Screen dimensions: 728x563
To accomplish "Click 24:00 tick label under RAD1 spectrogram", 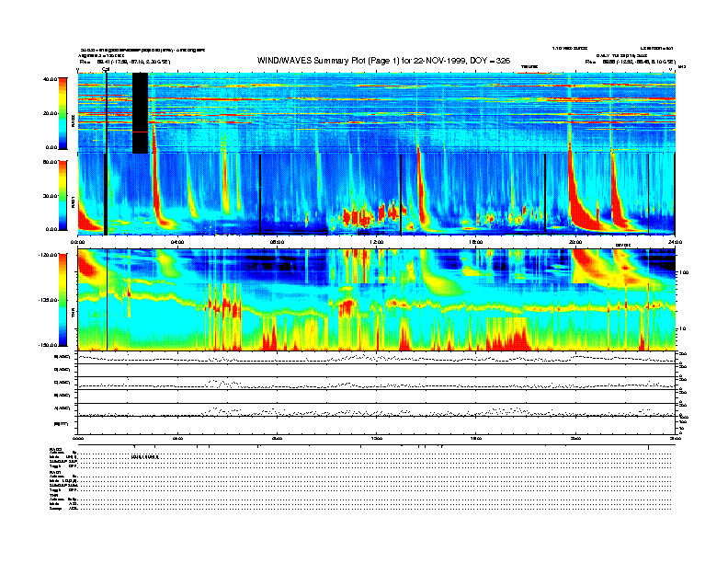I will tap(675, 242).
